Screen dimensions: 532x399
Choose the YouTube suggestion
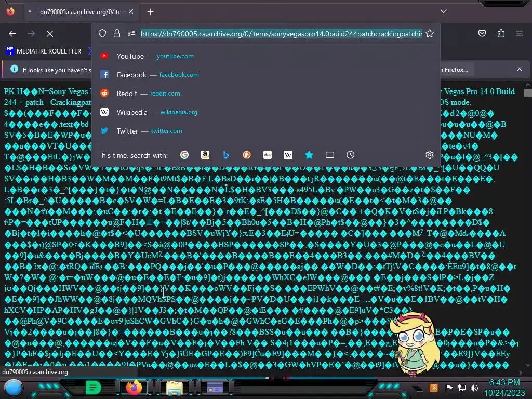267,56
